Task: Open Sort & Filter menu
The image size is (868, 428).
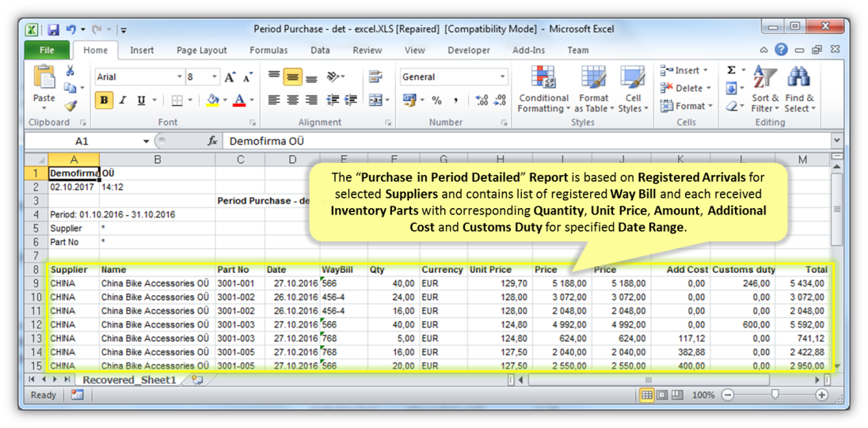Action: (x=765, y=89)
